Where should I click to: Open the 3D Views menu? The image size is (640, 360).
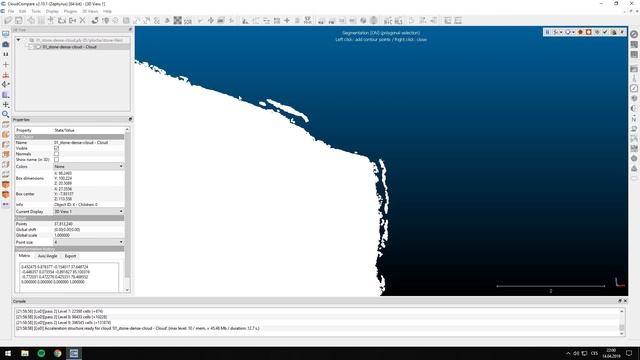(90, 11)
